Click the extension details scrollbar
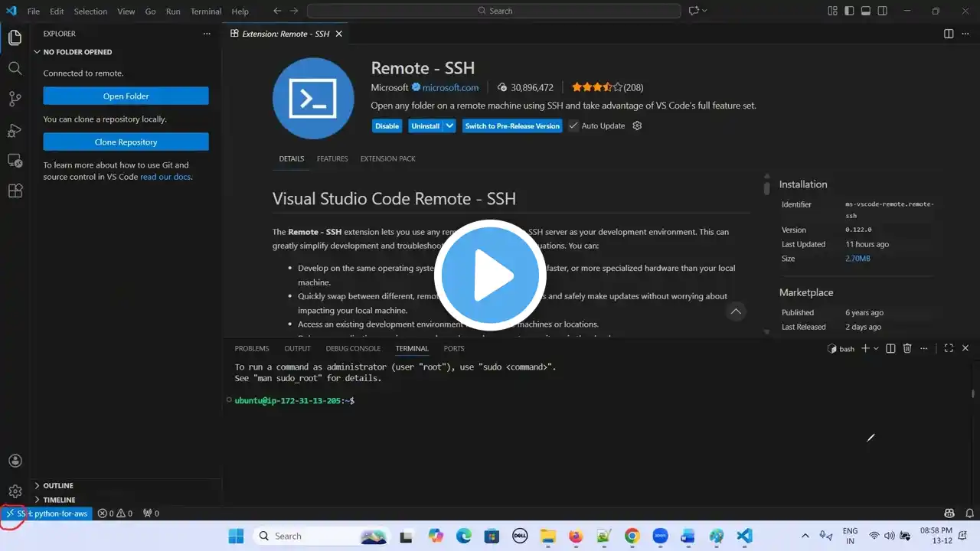This screenshot has width=980, height=551. [766, 186]
